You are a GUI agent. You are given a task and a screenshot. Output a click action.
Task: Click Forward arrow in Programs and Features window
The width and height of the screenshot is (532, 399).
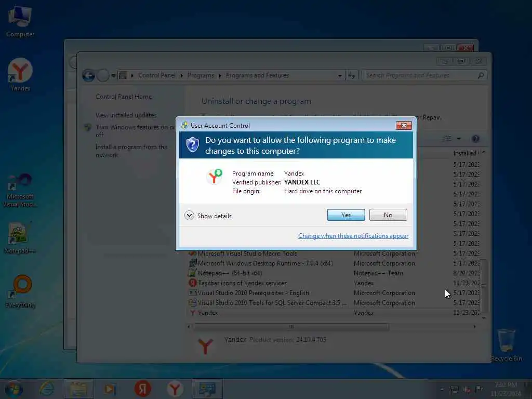click(x=103, y=75)
